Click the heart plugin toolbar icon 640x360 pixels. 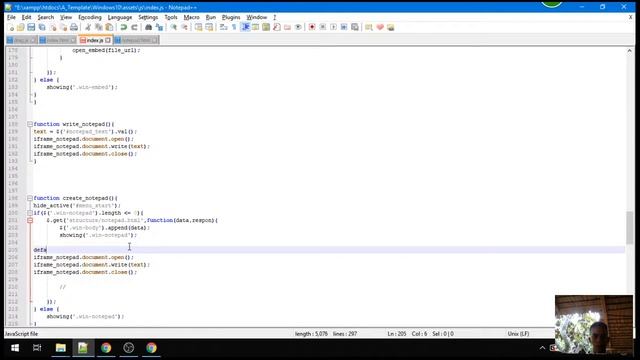380,27
